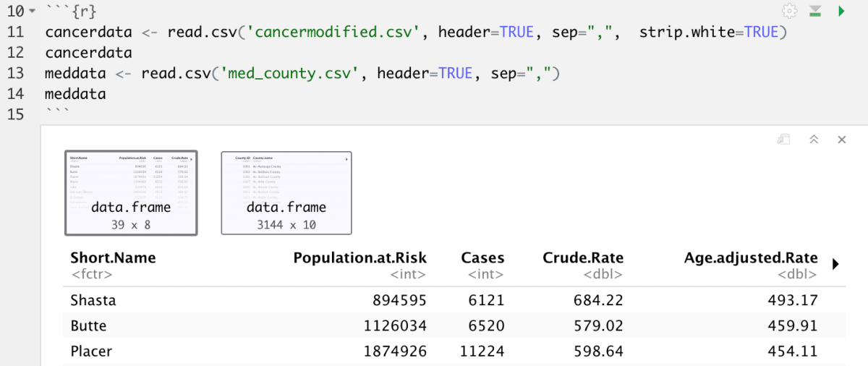Open chunk options gear icon
Viewport: 868px width, 366px height.
tap(789, 11)
